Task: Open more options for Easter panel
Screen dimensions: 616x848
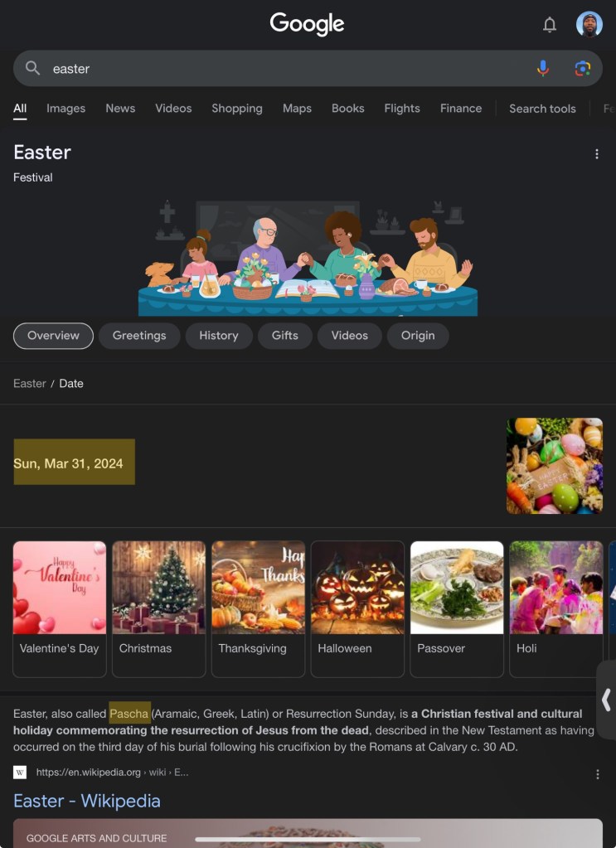Action: (597, 154)
